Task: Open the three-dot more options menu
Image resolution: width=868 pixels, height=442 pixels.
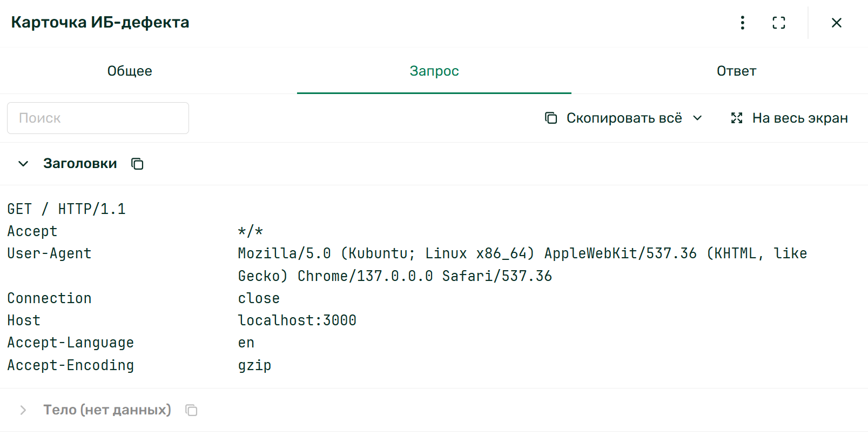Action: [x=743, y=23]
